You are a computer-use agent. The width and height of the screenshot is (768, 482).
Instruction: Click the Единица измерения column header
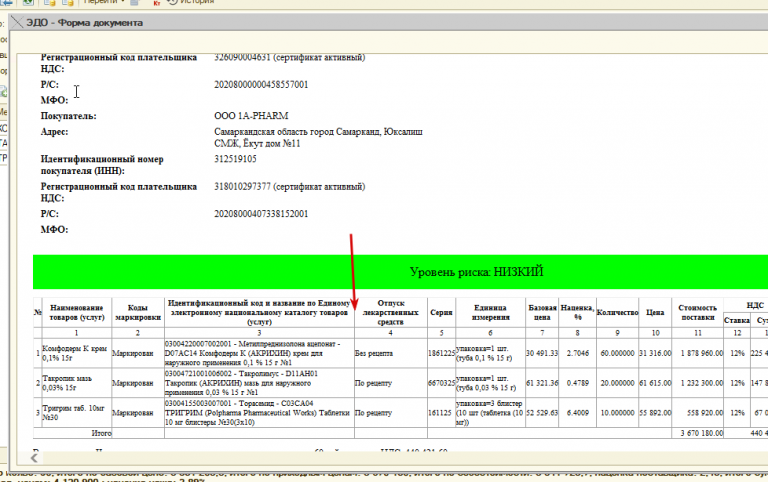click(x=490, y=313)
